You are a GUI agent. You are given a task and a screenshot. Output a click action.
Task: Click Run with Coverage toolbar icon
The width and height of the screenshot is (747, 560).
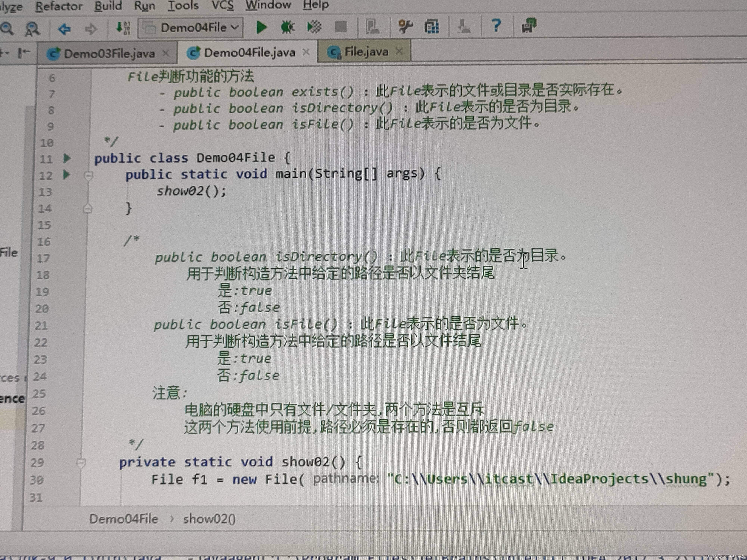pos(314,27)
